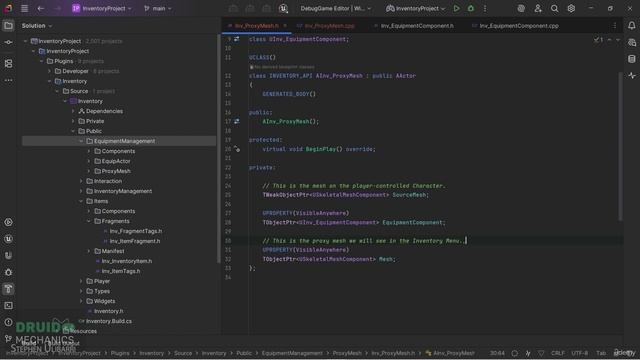Open CRLF line separator selector
Image resolution: width=640 pixels, height=360 pixels.
tap(558, 353)
